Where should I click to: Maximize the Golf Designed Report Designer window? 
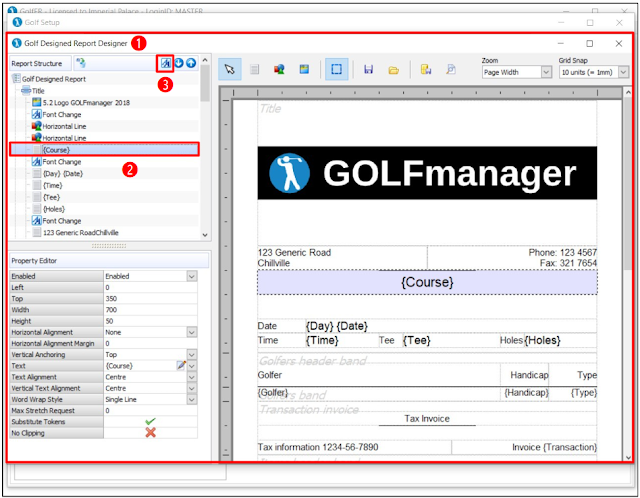coord(589,43)
